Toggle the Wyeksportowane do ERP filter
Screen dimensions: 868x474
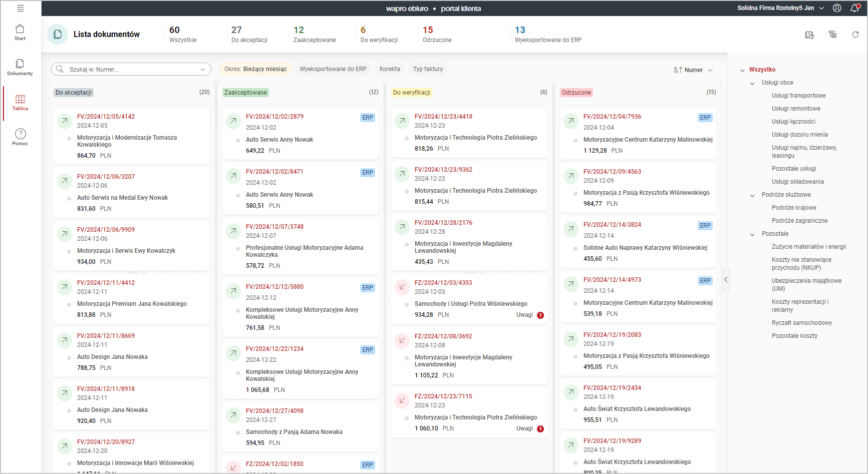[x=333, y=69]
